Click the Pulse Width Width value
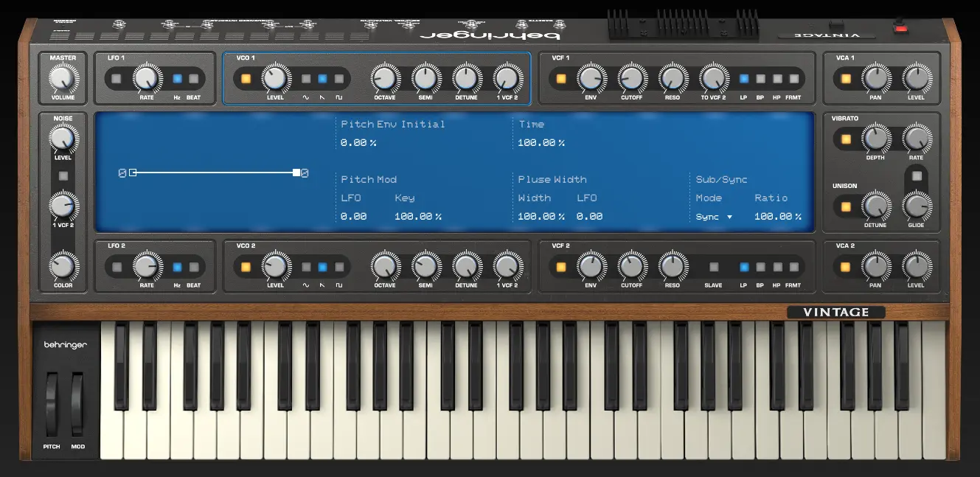Screen dimensions: 980x477 pos(541,217)
